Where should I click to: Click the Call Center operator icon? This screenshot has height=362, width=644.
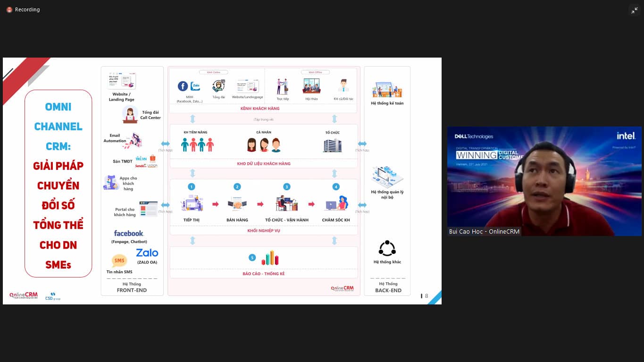(x=130, y=115)
